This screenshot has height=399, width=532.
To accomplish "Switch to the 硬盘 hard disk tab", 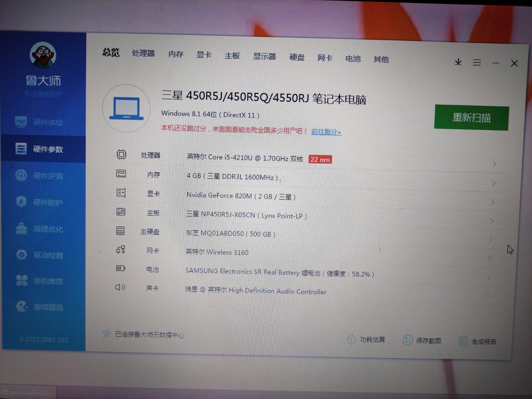I will tap(297, 57).
